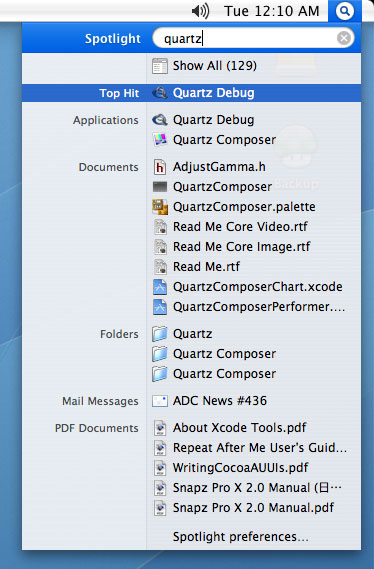
Task: Open the volume speaker icon
Action: [200, 11]
